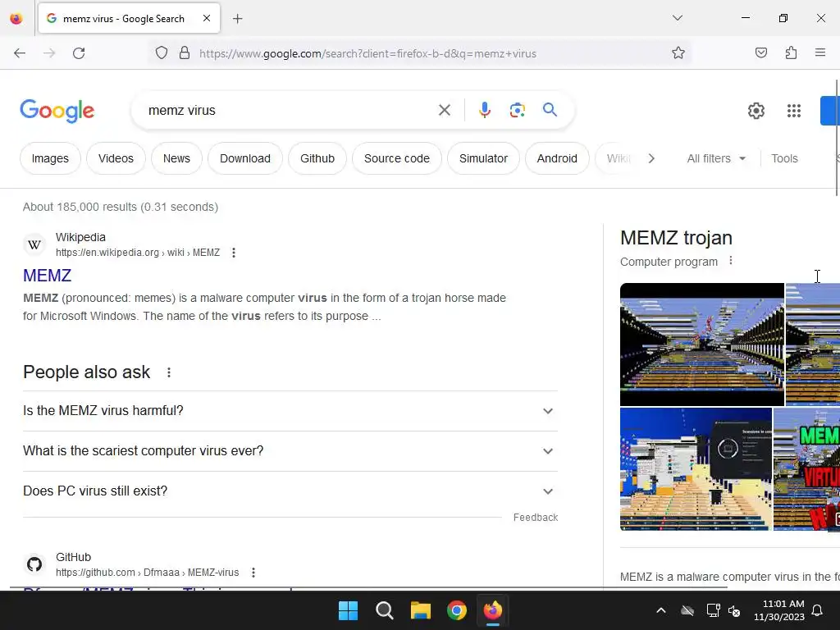Image resolution: width=840 pixels, height=630 pixels.
Task: Click the site security padlock icon
Action: tap(185, 53)
